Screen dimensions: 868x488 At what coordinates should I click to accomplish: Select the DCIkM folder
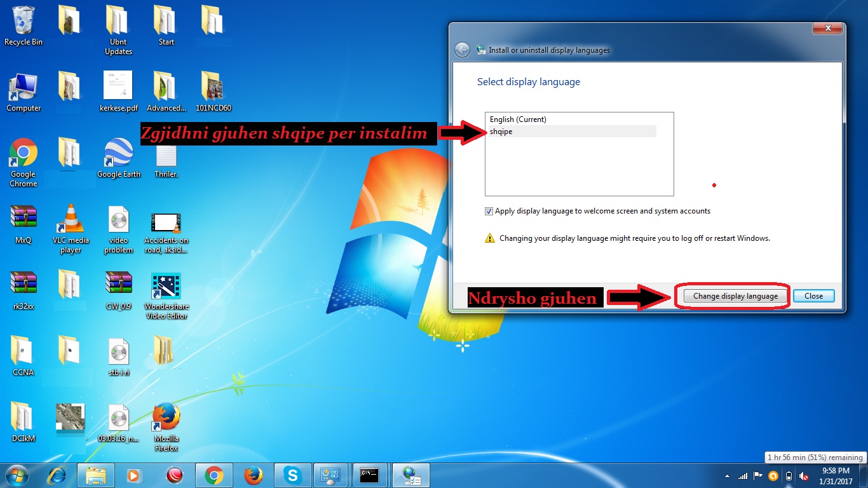pos(24,423)
